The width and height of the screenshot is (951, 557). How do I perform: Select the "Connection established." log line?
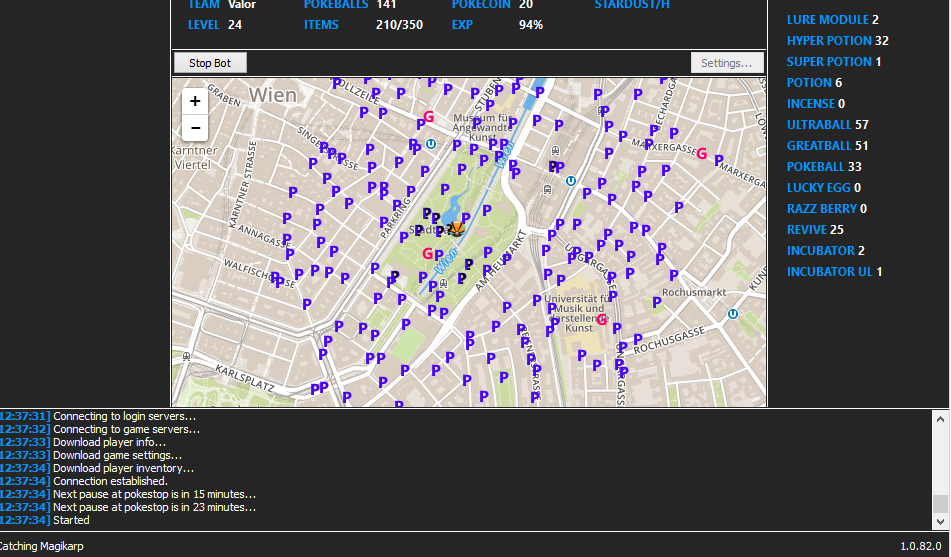pyautogui.click(x=110, y=481)
